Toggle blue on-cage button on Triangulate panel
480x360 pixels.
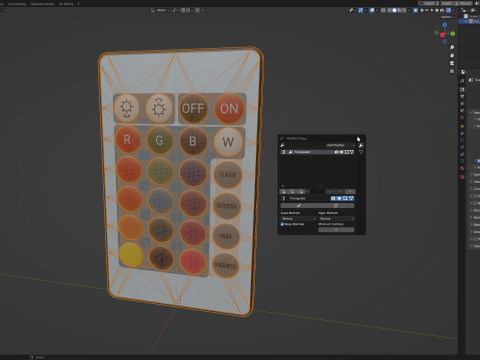[x=352, y=198]
